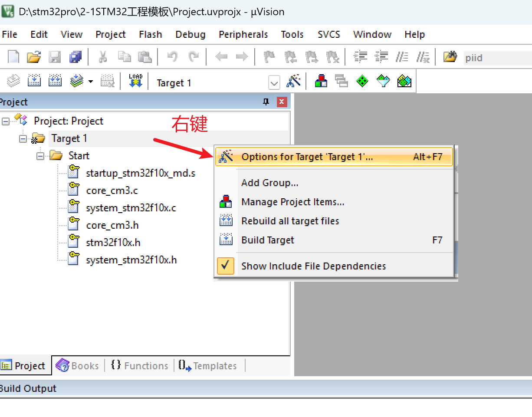The width and height of the screenshot is (532, 417).
Task: Stop build toolbar icon
Action: pyautogui.click(x=107, y=81)
